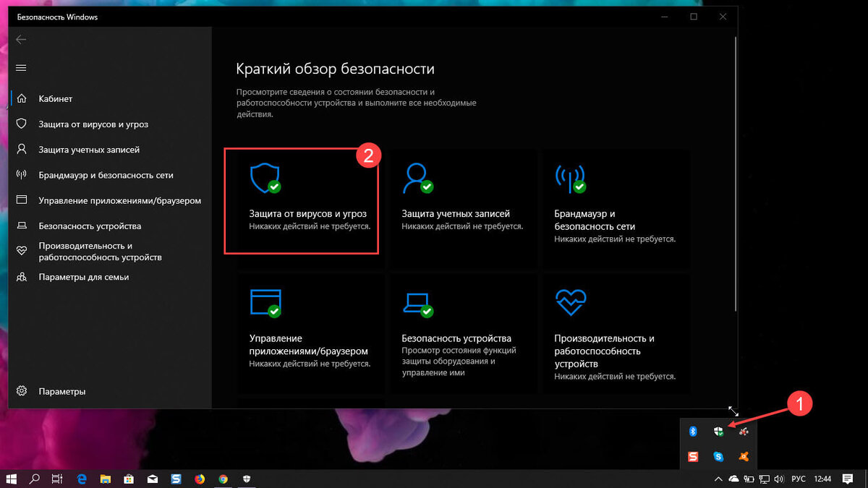Click the battery power tray icon
The width and height of the screenshot is (868, 488).
click(749, 479)
